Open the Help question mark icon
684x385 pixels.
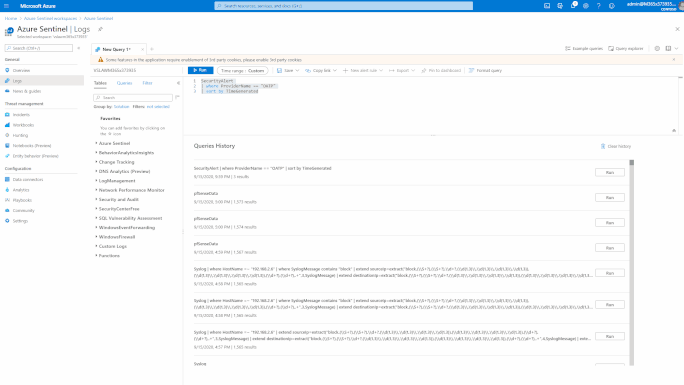point(598,6)
